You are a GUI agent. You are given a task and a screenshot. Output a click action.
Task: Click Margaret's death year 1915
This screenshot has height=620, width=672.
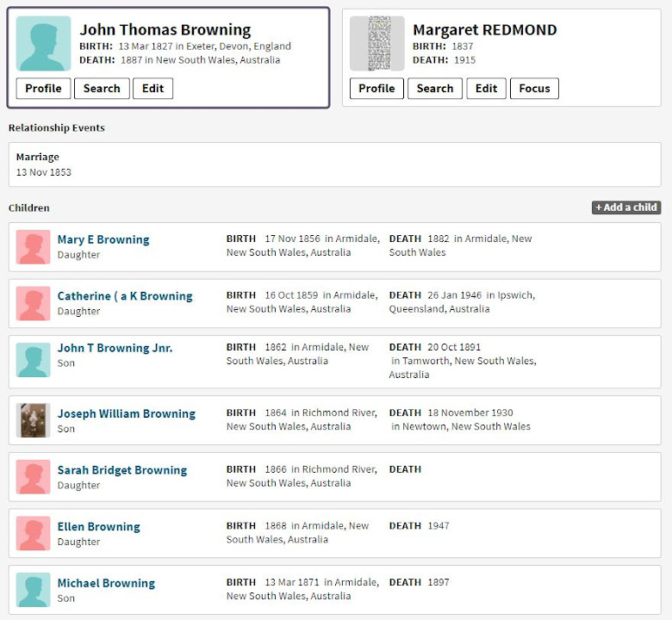(464, 60)
